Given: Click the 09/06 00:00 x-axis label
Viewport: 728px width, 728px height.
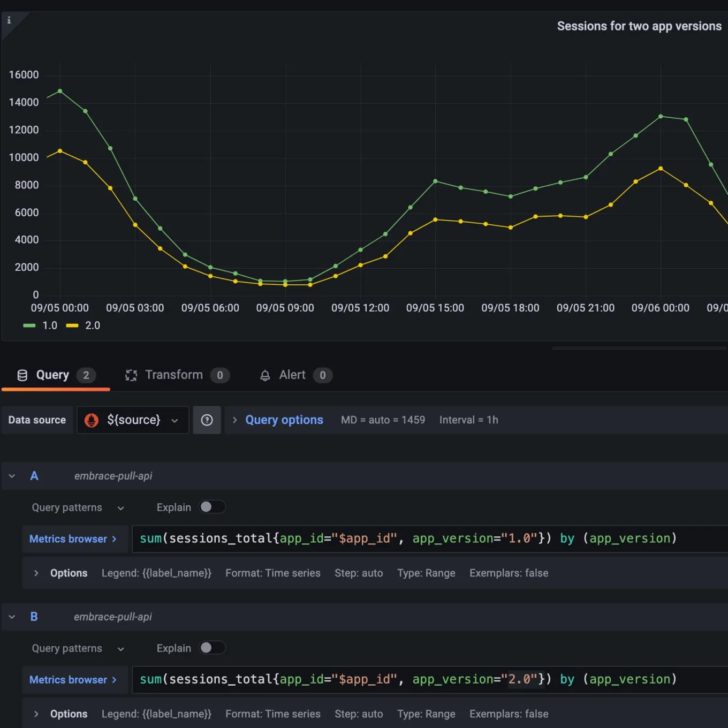Looking at the screenshot, I should [x=661, y=308].
